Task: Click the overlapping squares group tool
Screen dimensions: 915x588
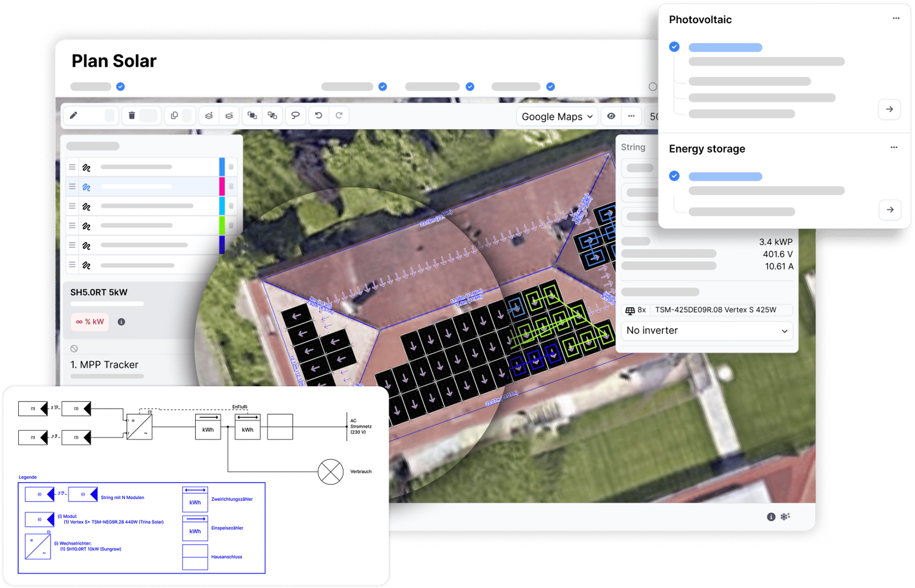Action: click(x=252, y=115)
